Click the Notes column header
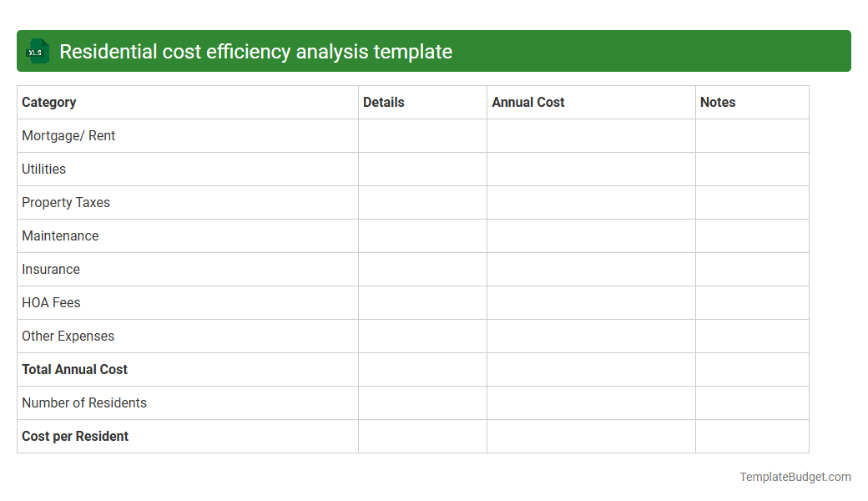868x501 pixels. [x=718, y=102]
